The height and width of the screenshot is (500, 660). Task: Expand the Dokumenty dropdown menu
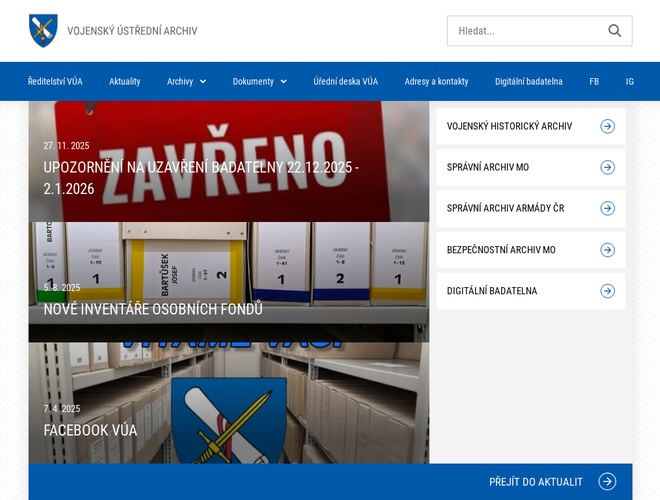(x=259, y=81)
